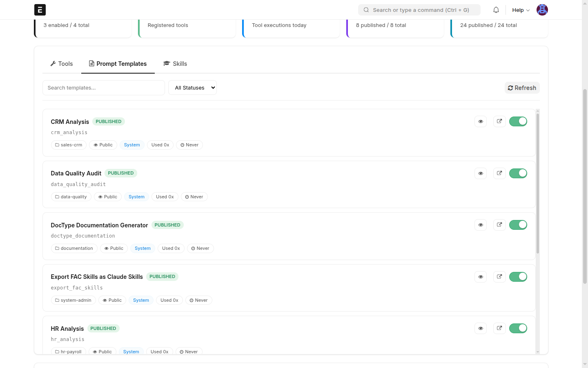Disable the CRM Analysis template toggle
588x368 pixels.
[518, 121]
